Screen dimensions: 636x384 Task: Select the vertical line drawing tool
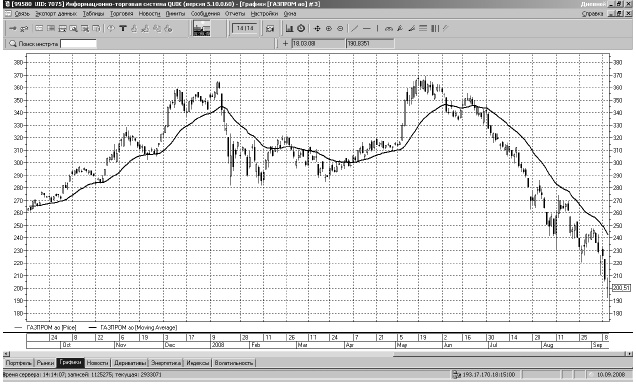[377, 28]
